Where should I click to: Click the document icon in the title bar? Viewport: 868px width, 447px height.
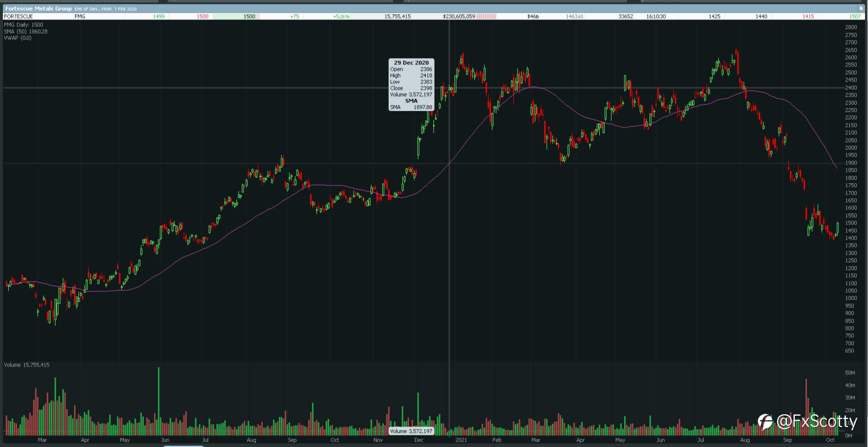click(861, 9)
